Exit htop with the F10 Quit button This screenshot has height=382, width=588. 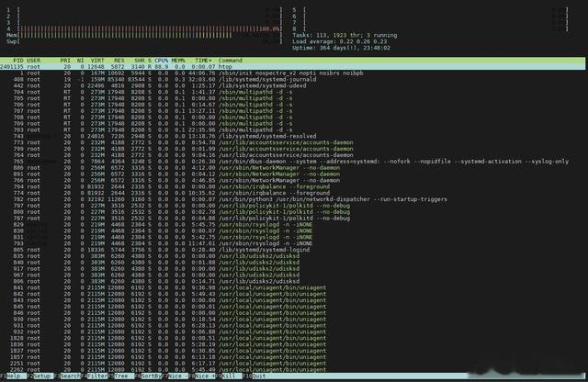tap(255, 376)
